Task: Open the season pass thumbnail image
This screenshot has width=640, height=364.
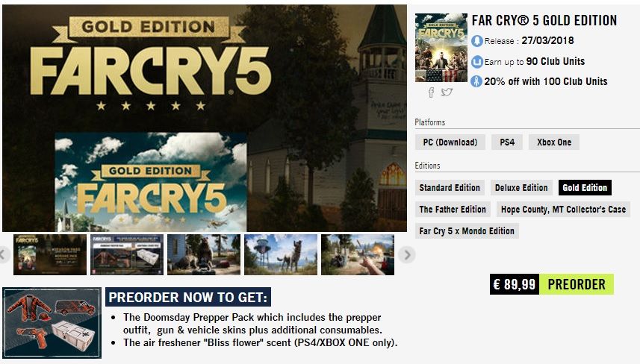Action: point(50,255)
